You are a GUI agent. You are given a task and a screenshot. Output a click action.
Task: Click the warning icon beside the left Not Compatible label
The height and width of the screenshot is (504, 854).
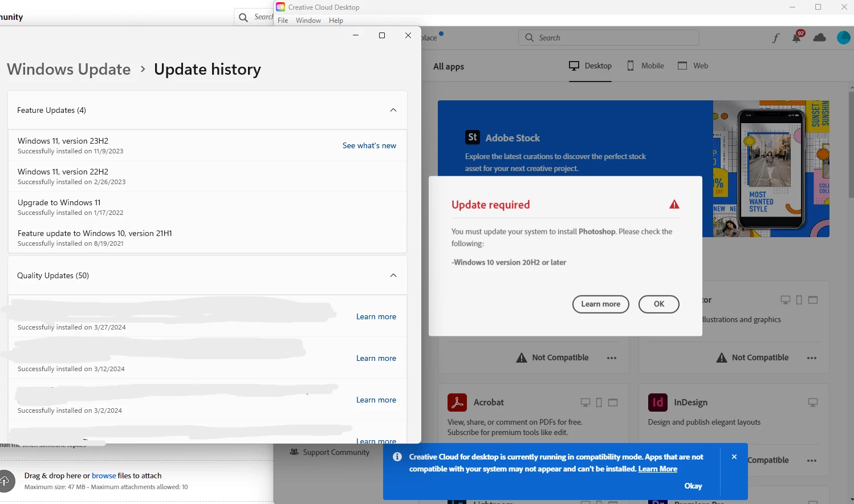(x=522, y=357)
